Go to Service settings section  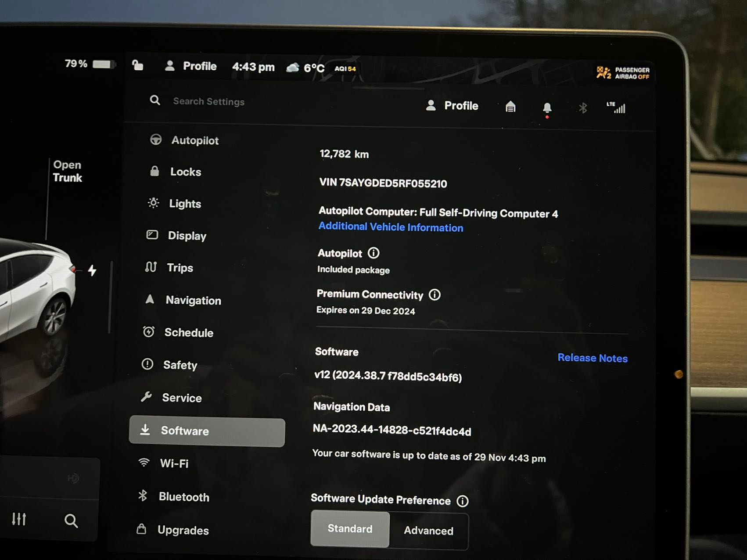(x=181, y=398)
